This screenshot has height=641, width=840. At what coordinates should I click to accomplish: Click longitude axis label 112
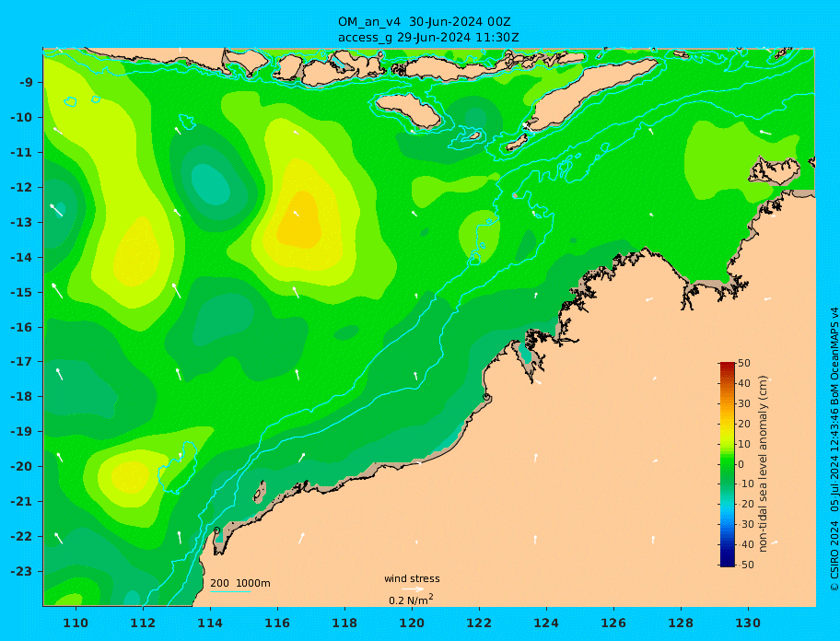click(x=143, y=624)
